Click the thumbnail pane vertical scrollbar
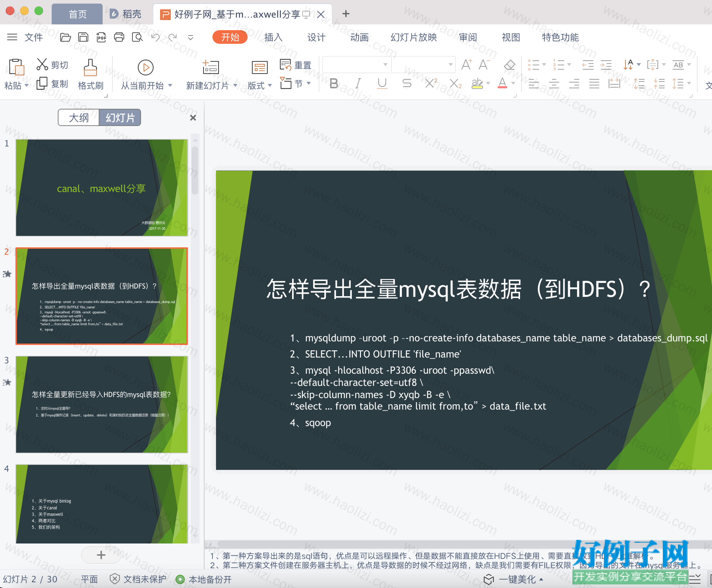The height and width of the screenshot is (588, 712). [x=195, y=170]
